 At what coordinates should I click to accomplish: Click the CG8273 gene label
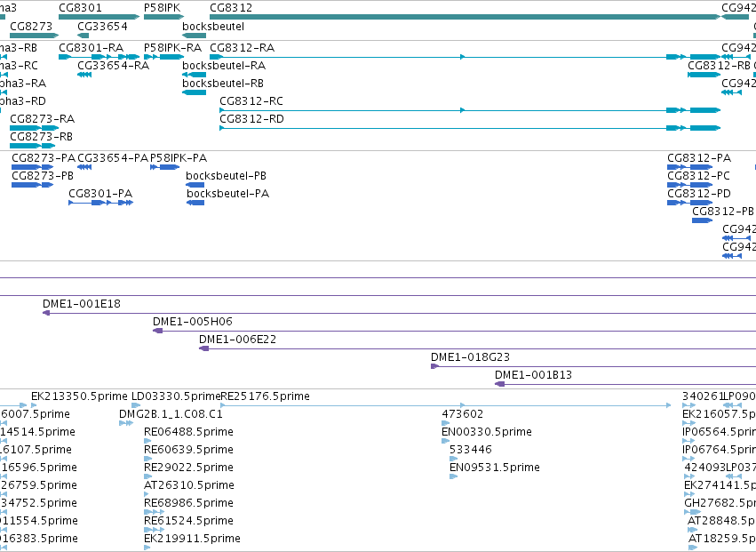[x=31, y=26]
